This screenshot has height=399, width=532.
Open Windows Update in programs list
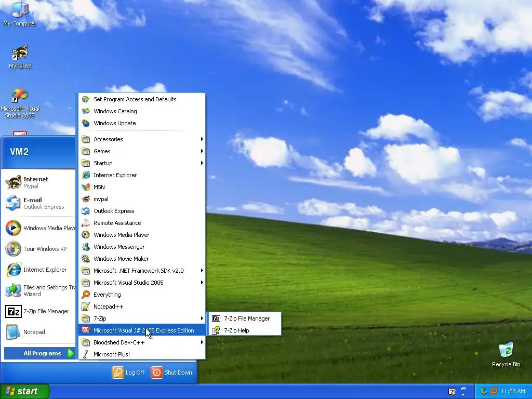click(142, 123)
